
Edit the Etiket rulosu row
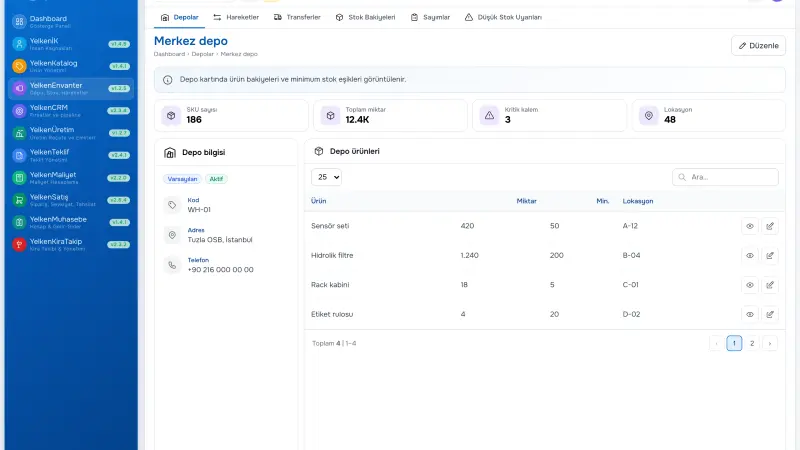tap(770, 314)
